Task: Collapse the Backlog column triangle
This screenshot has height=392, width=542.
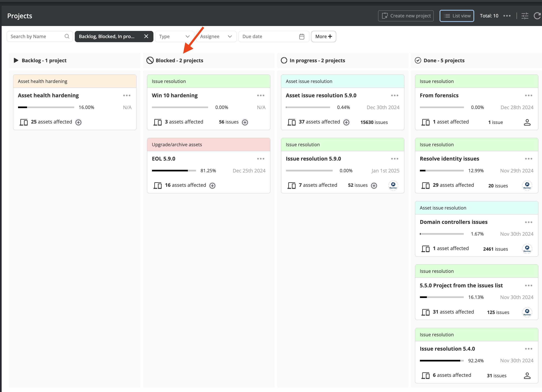Action: [x=16, y=60]
